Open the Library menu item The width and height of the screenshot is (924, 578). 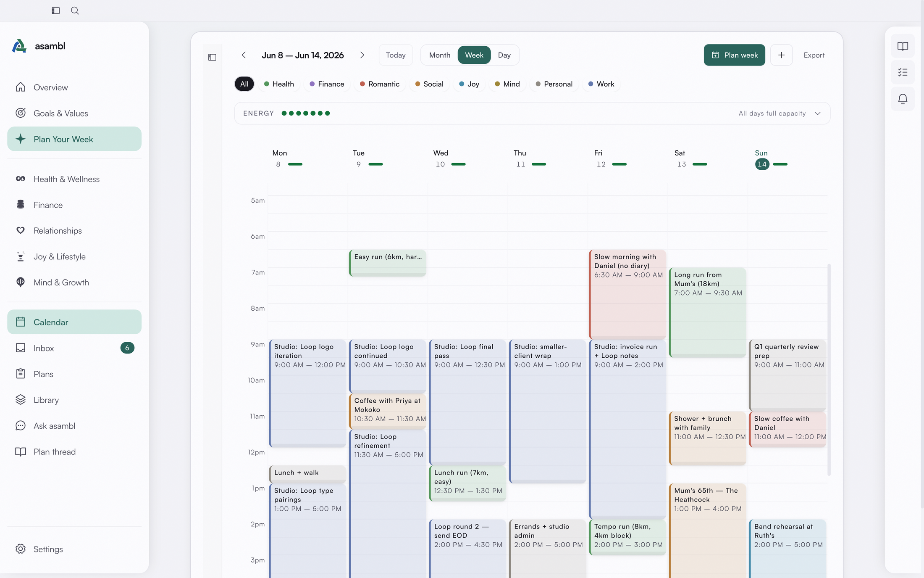pyautogui.click(x=74, y=400)
